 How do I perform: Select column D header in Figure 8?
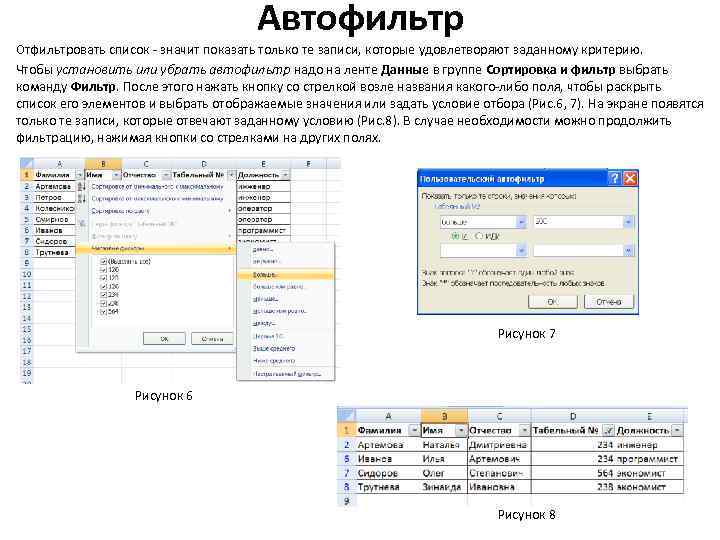click(x=573, y=416)
